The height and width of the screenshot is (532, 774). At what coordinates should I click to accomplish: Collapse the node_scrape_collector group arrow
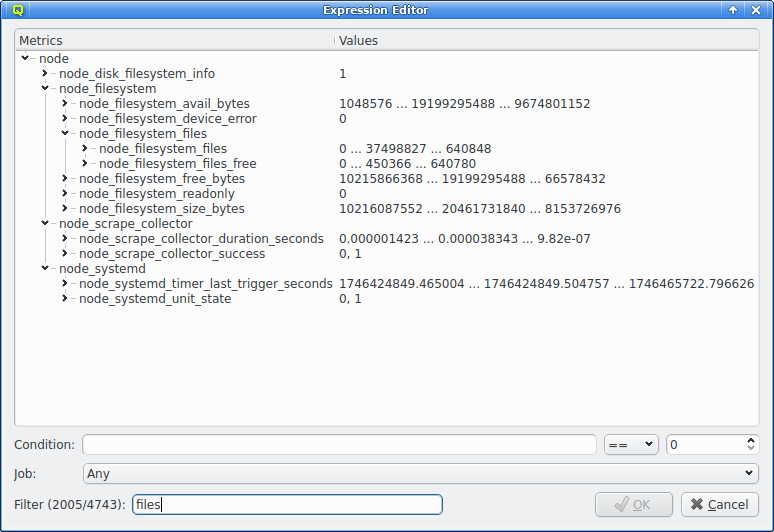click(45, 223)
